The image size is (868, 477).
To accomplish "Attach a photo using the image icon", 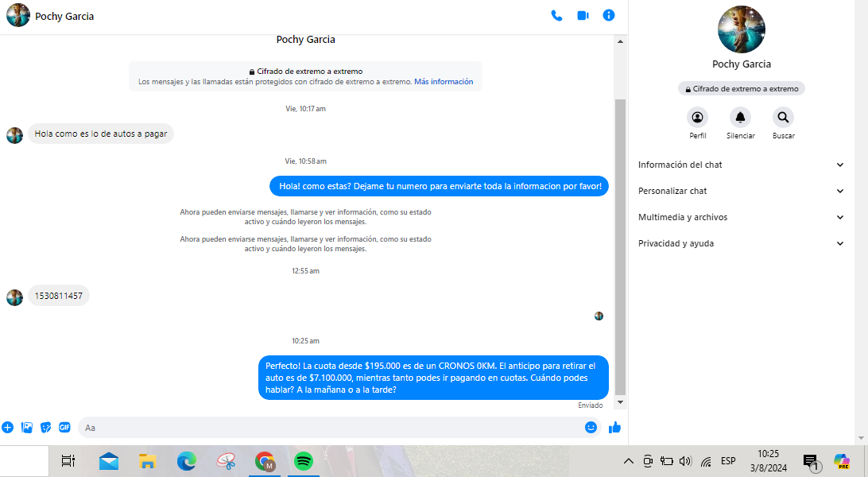I will click(27, 427).
